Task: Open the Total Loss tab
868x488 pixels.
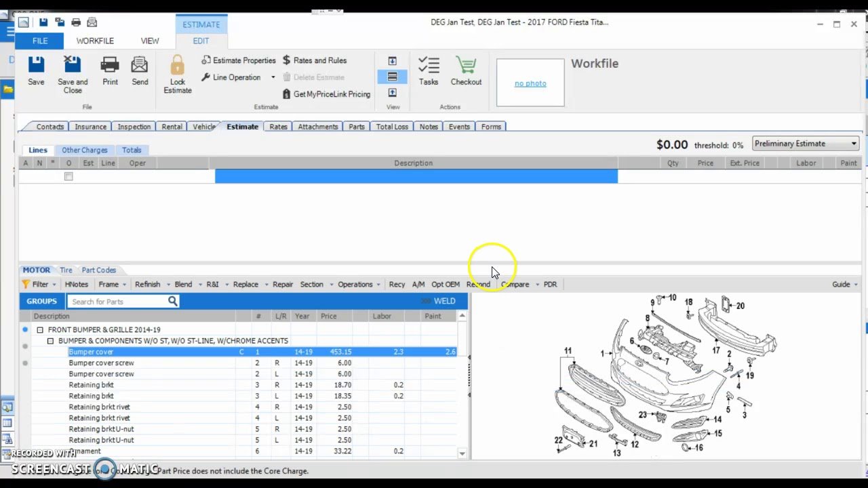Action: (392, 127)
